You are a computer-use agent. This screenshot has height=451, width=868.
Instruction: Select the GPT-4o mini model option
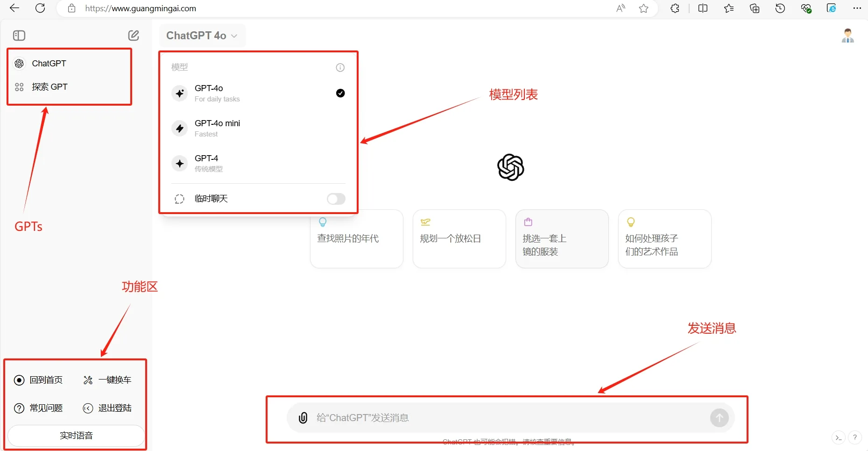258,128
